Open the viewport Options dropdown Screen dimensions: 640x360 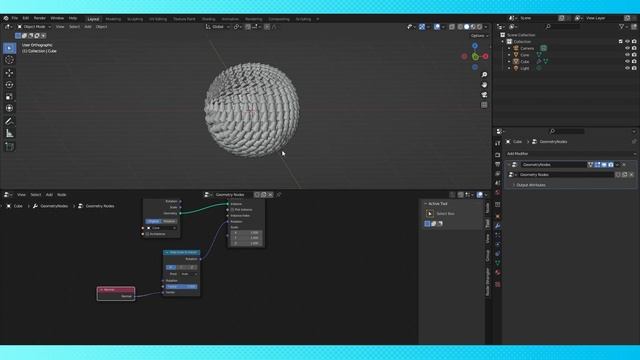(479, 36)
